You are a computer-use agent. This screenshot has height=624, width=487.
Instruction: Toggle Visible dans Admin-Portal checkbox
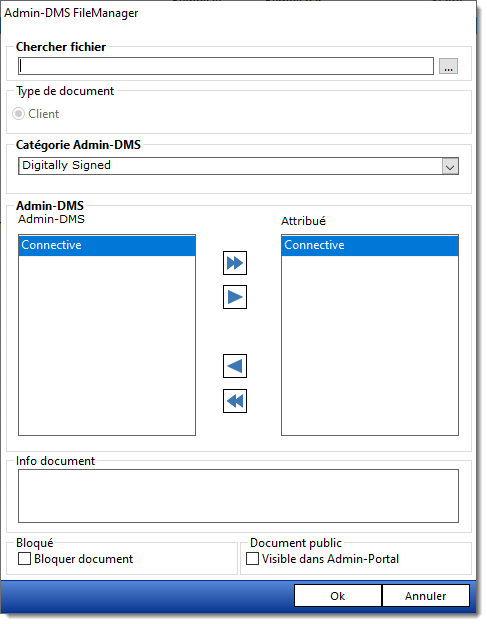(x=252, y=559)
